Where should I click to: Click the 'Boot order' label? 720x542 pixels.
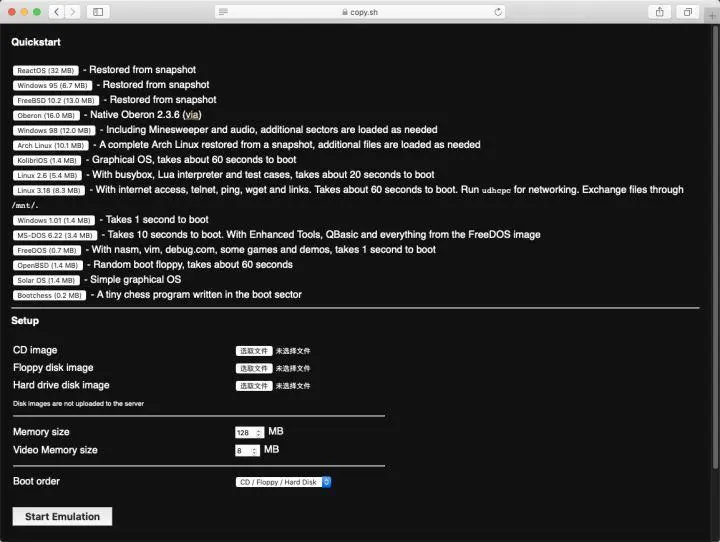(36, 481)
